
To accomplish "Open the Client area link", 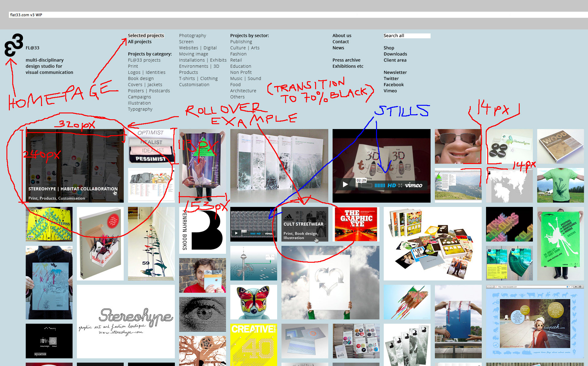I will 395,60.
